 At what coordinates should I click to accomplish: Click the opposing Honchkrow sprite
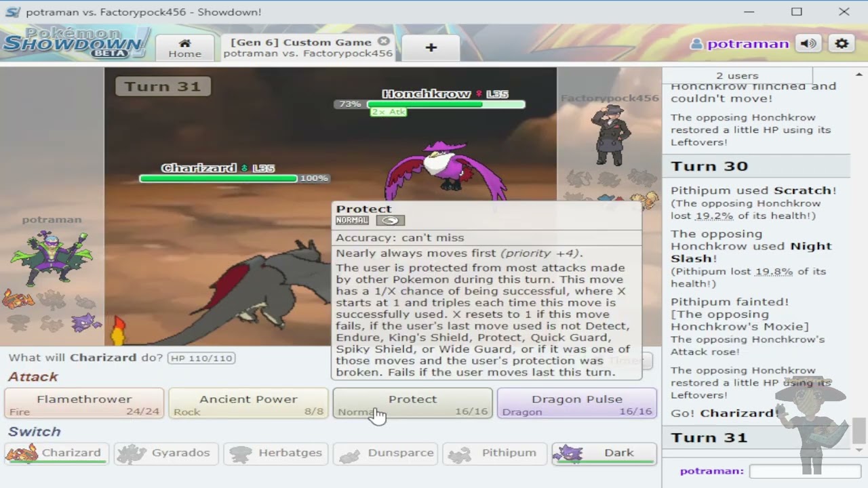click(x=446, y=171)
